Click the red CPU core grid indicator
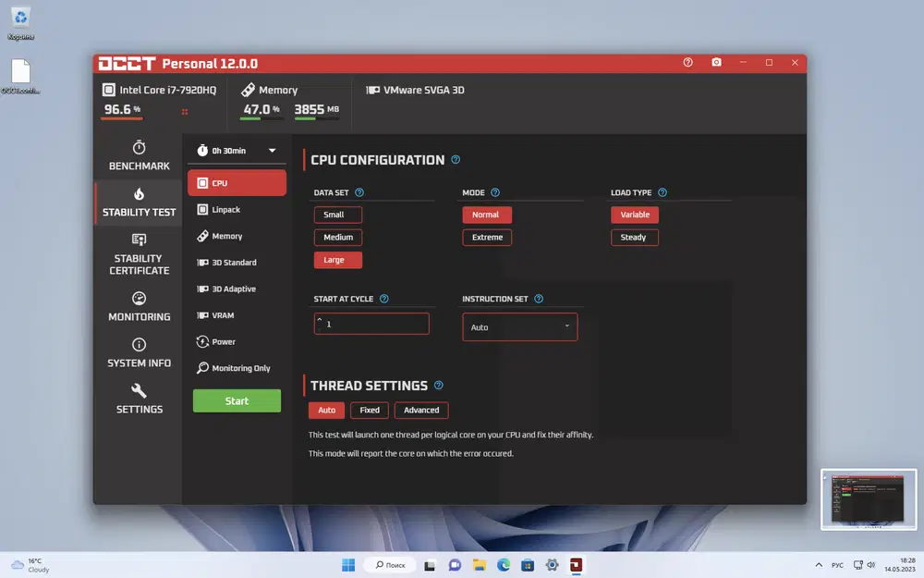The width and height of the screenshot is (924, 578). pyautogui.click(x=185, y=112)
